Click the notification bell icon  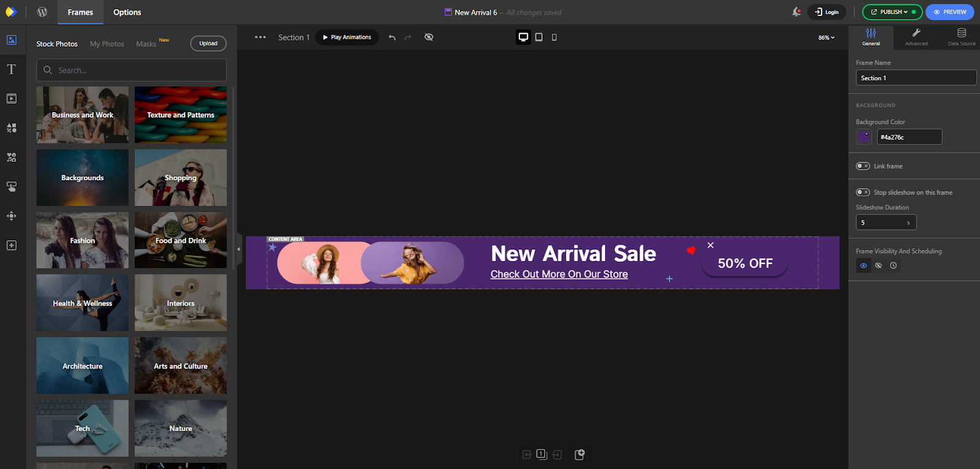[796, 12]
